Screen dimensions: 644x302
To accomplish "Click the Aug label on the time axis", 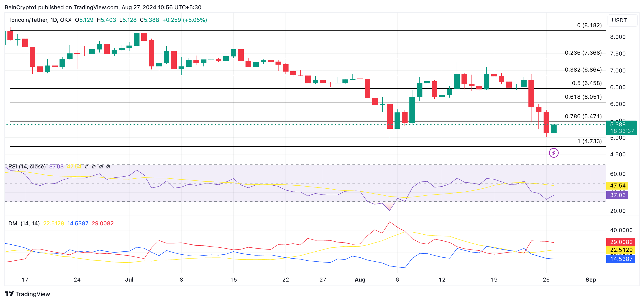I will (360, 279).
